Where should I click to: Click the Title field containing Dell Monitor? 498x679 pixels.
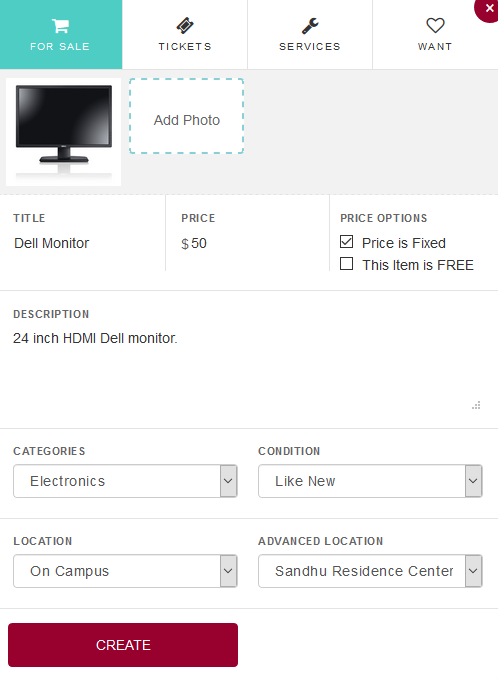(x=82, y=243)
